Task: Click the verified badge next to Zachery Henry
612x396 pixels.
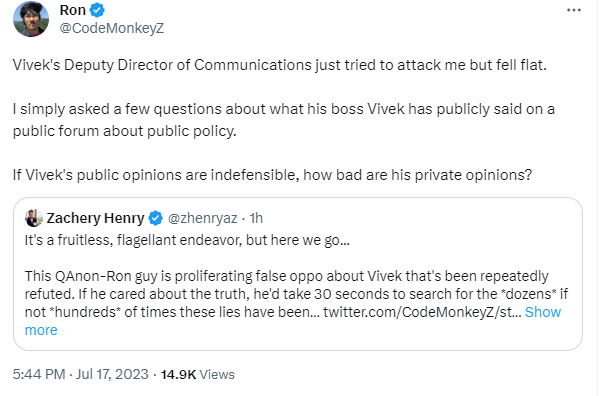Action: point(156,218)
